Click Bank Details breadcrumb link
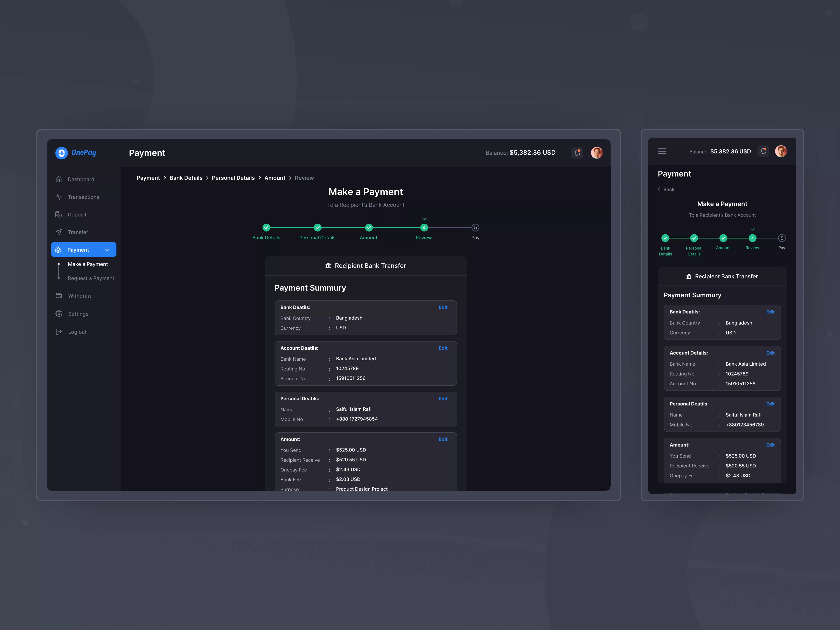Screen dimensions: 840x630 click(x=186, y=178)
